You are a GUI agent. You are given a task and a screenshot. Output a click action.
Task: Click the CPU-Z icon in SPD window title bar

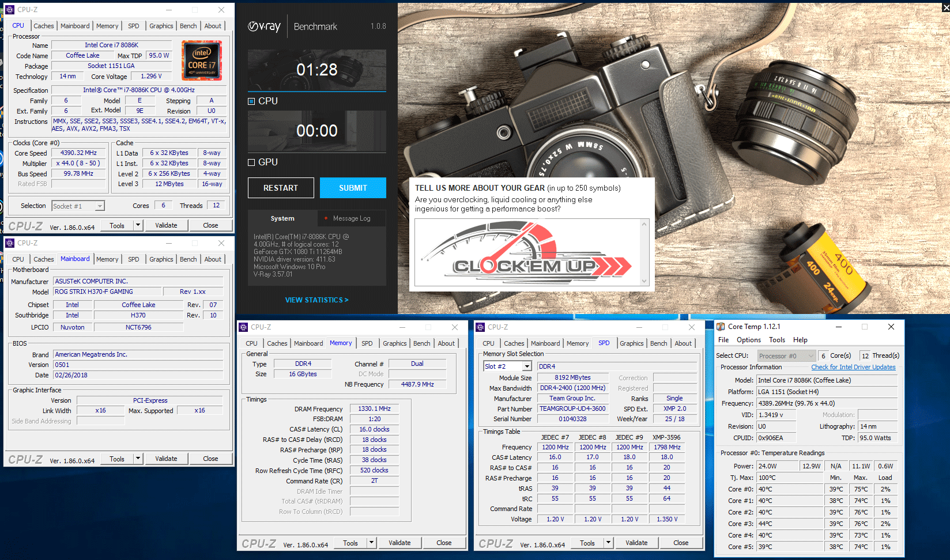click(x=480, y=327)
